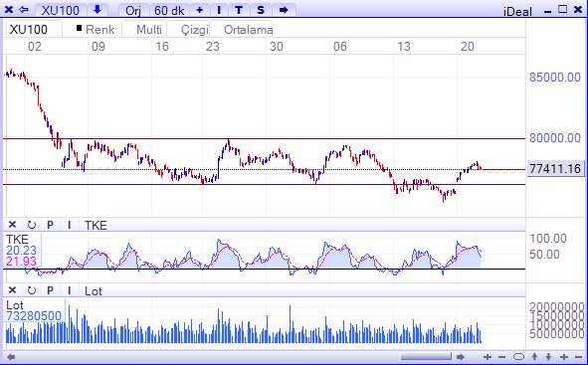Click the up-arrow icon in the bottom bar

pyautogui.click(x=534, y=357)
